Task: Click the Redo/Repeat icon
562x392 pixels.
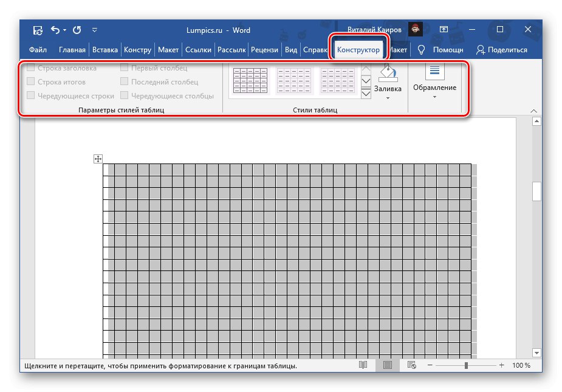Action: 77,30
